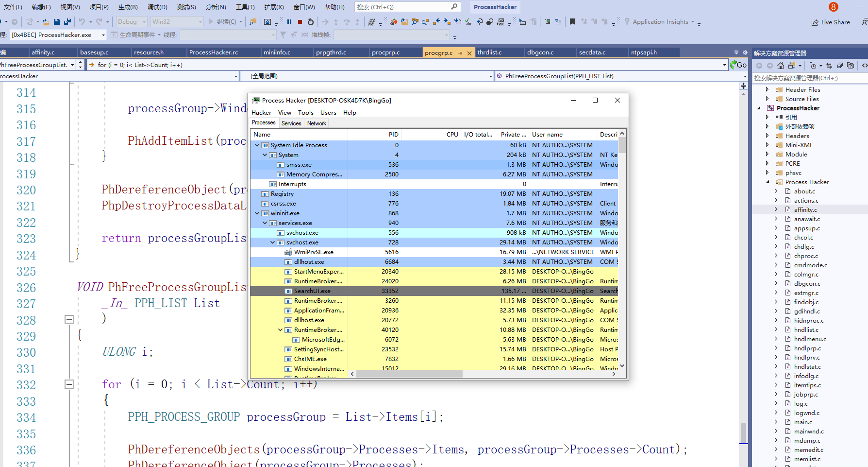
Task: Select the SearchUI.exe process row
Action: 312,291
